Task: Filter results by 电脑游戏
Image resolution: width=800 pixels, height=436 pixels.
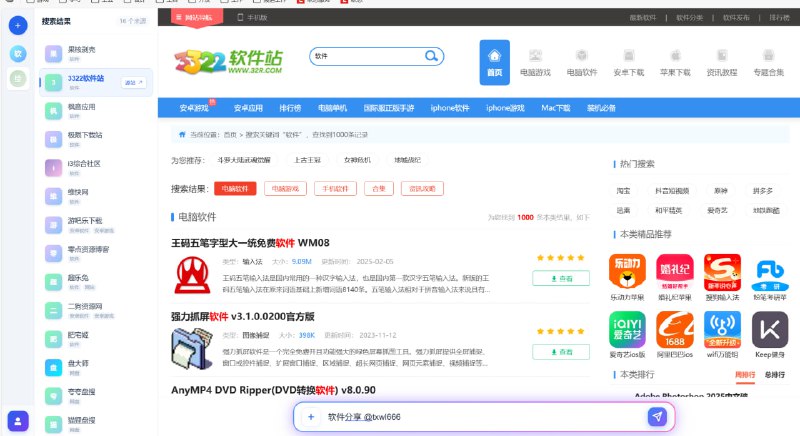Action: pos(285,189)
